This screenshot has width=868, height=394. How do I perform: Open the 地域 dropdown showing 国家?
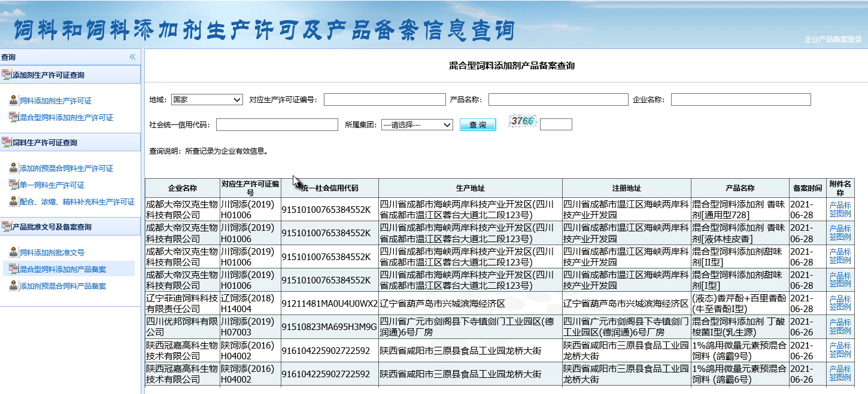[207, 100]
